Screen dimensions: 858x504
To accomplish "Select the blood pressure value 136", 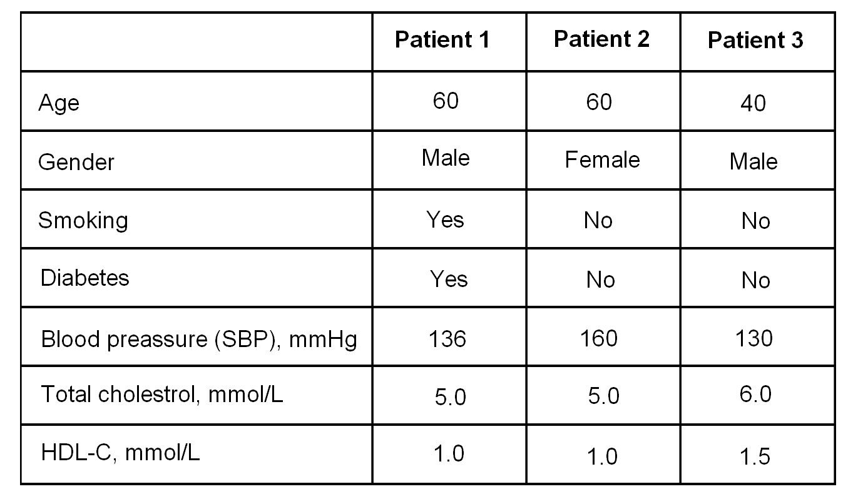I will [447, 338].
